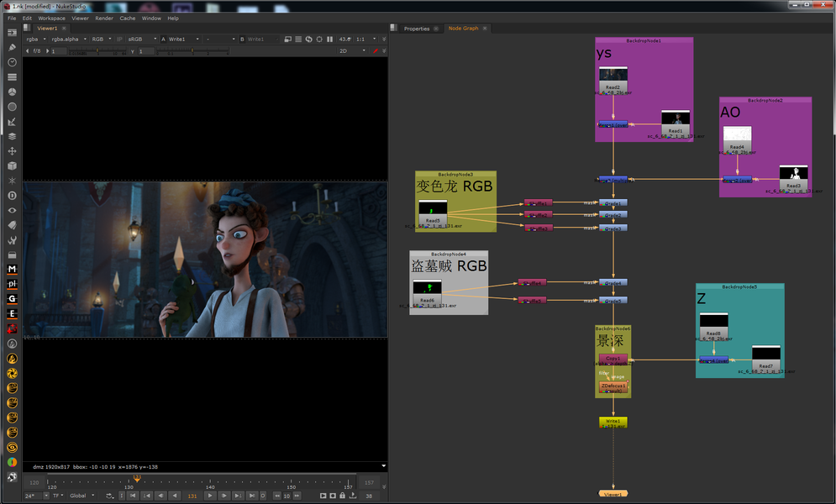Adjust the viewer gain slider
The image size is (836, 504).
(97, 51)
